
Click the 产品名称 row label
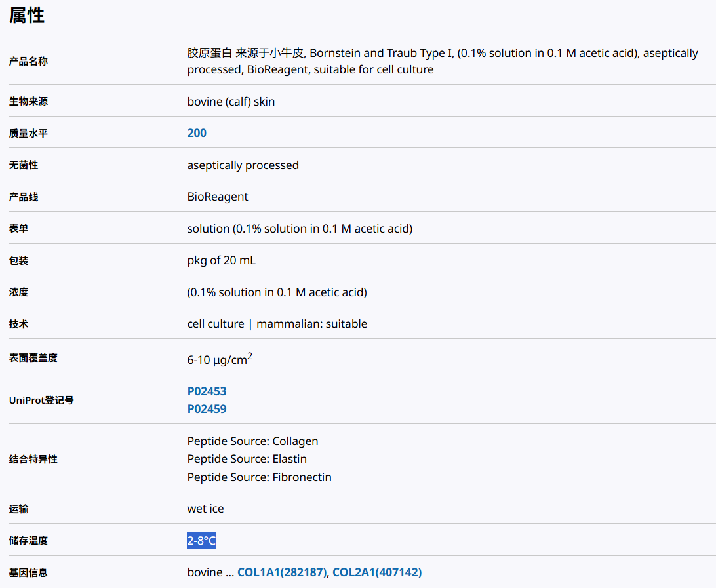[28, 62]
